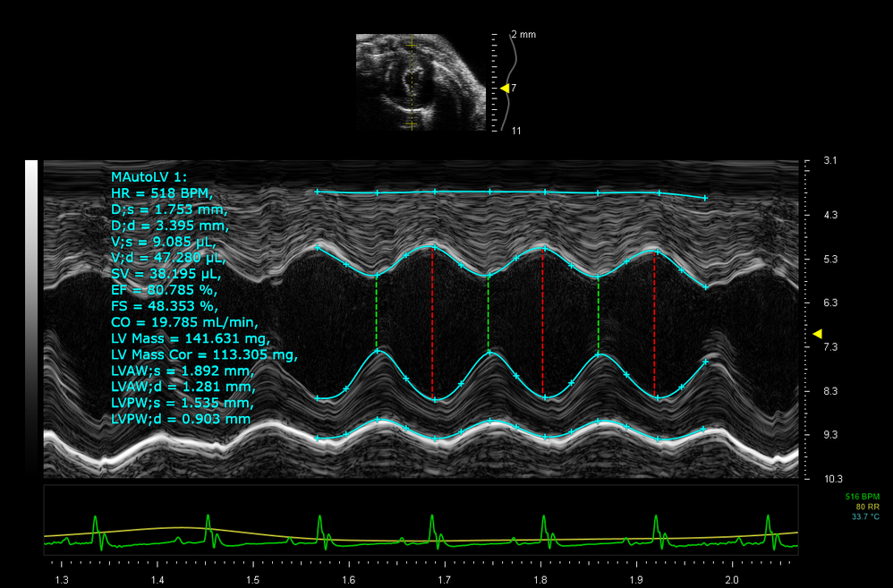Click the SV = 38.195 µL value

[166, 274]
